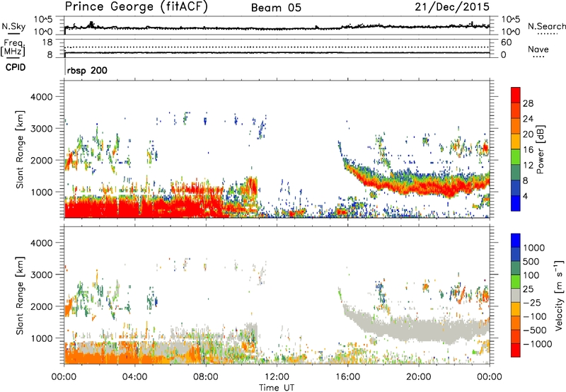Click the '60' Nave axis tick
Viewport: 566px width, 392px height.
click(x=507, y=42)
